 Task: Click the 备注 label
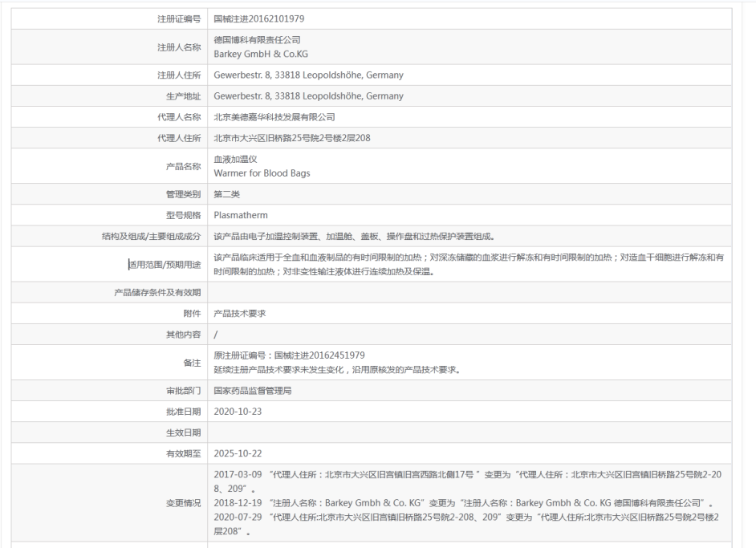point(192,363)
